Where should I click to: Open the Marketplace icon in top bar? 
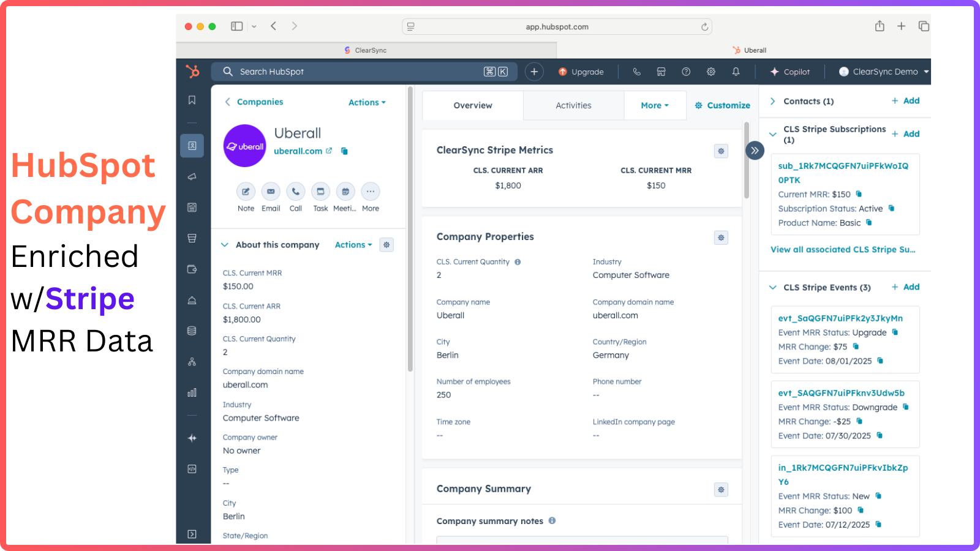pyautogui.click(x=661, y=72)
